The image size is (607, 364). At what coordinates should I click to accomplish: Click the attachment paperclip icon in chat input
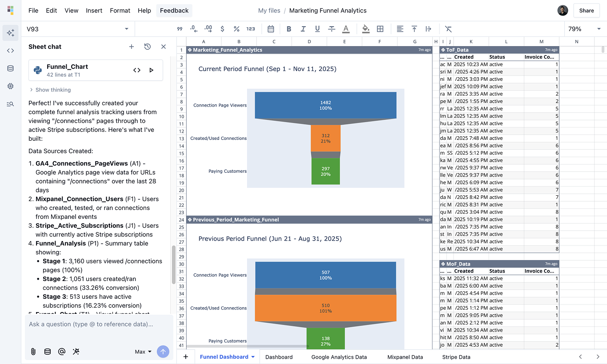pyautogui.click(x=33, y=351)
